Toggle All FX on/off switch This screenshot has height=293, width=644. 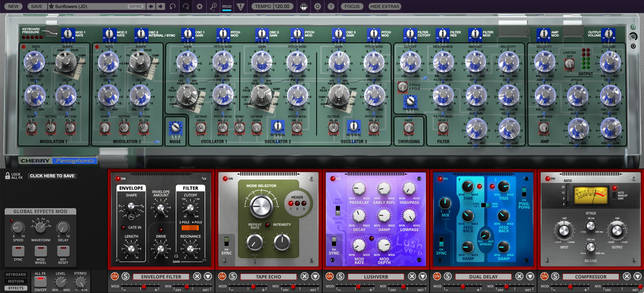click(41, 282)
